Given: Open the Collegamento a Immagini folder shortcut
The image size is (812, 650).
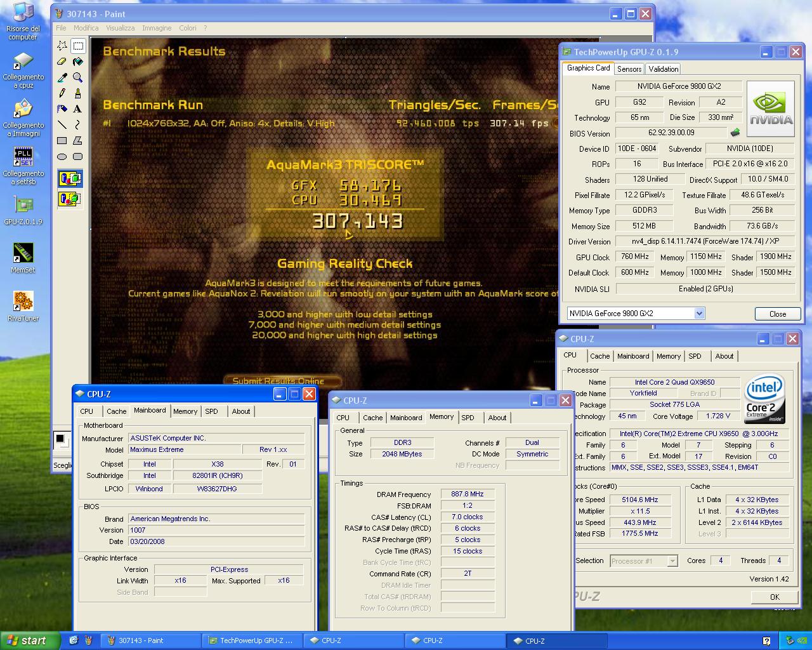Looking at the screenshot, I should (x=23, y=118).
